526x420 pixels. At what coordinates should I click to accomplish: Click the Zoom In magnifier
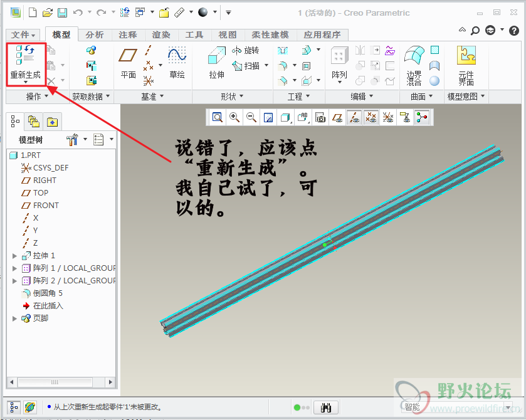[x=234, y=117]
